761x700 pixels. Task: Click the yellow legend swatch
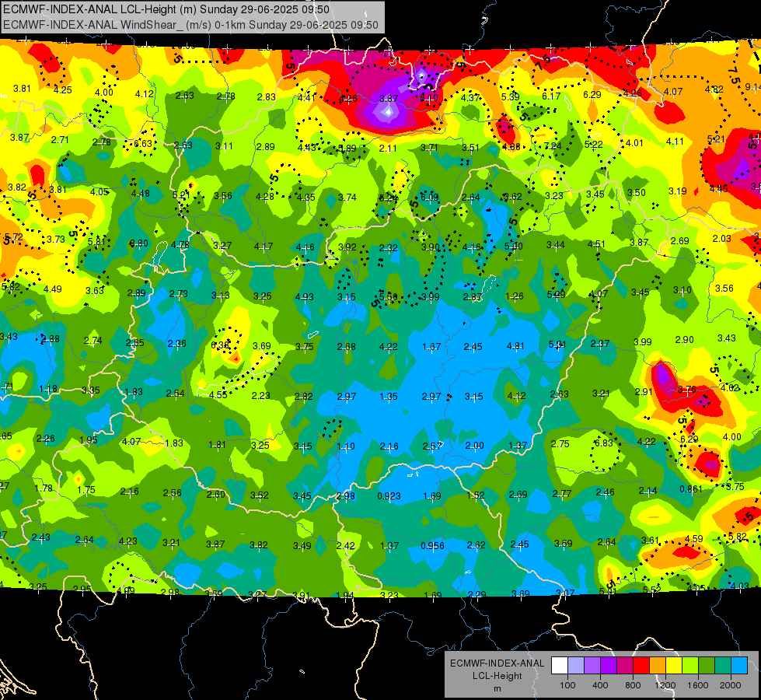pyautogui.click(x=674, y=666)
